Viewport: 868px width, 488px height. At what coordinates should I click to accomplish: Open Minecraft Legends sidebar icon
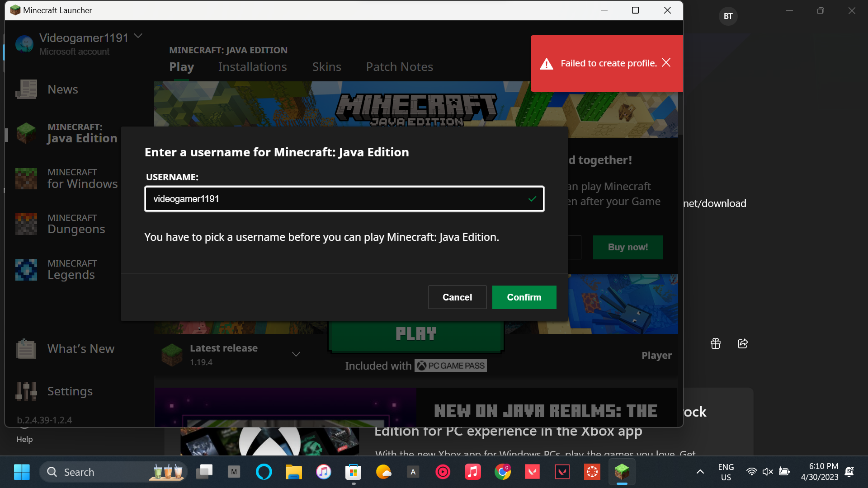coord(26,270)
